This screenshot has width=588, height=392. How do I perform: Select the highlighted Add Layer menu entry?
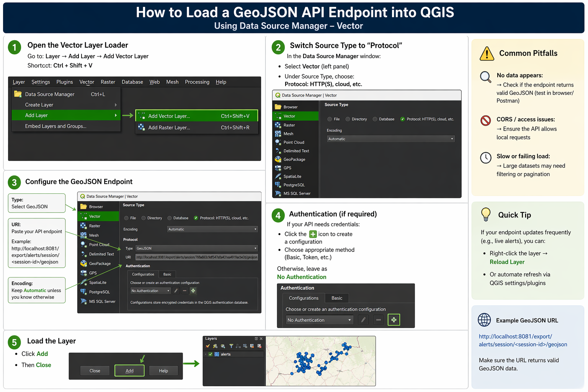tap(66, 115)
